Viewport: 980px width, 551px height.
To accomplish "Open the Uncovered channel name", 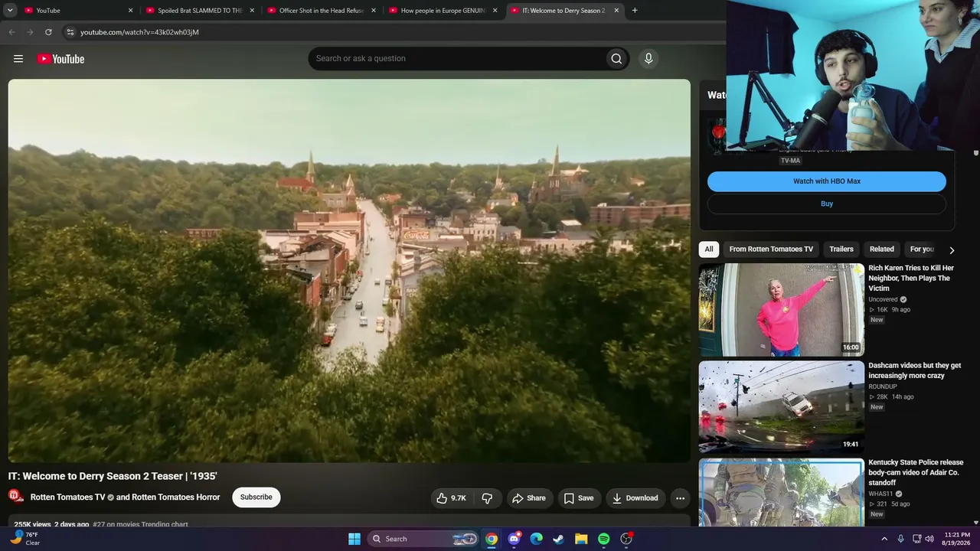I will coord(883,299).
